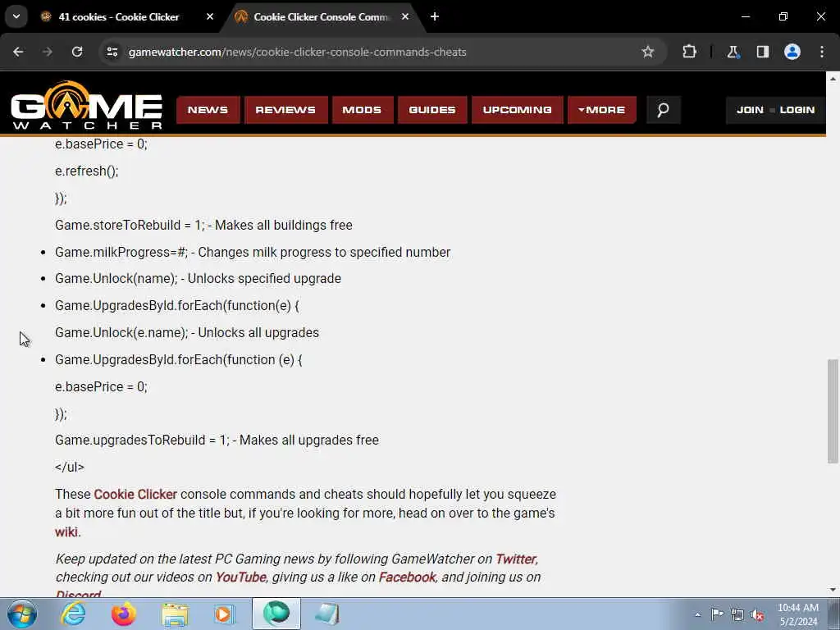The height and width of the screenshot is (630, 840).
Task: Open the REVIEWS menu item
Action: tap(285, 110)
